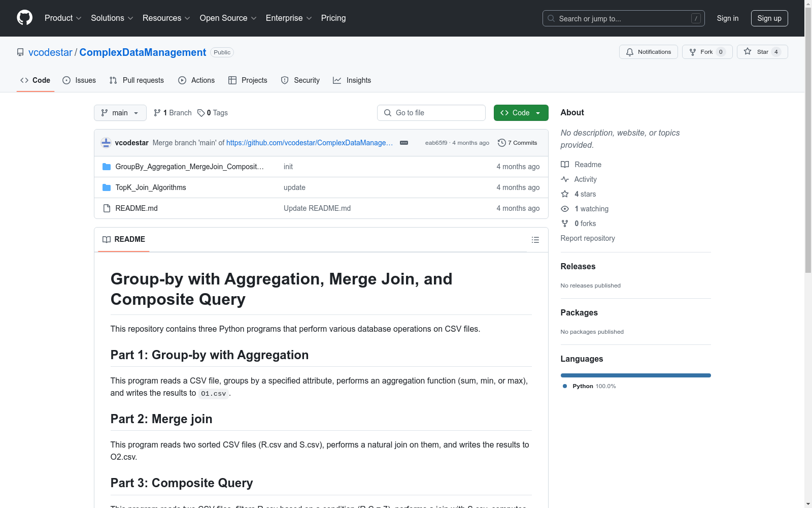Open the green Code dropdown button
Viewport: 812px width, 508px height.
click(521, 113)
